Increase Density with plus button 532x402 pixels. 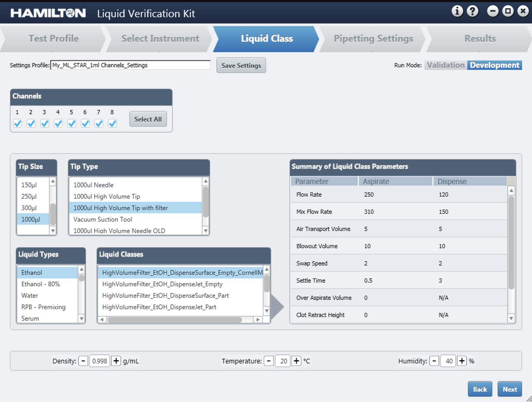pyautogui.click(x=116, y=361)
